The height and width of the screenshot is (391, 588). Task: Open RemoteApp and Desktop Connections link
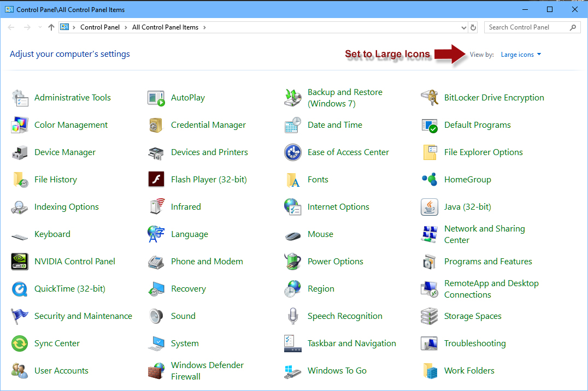pyautogui.click(x=491, y=289)
